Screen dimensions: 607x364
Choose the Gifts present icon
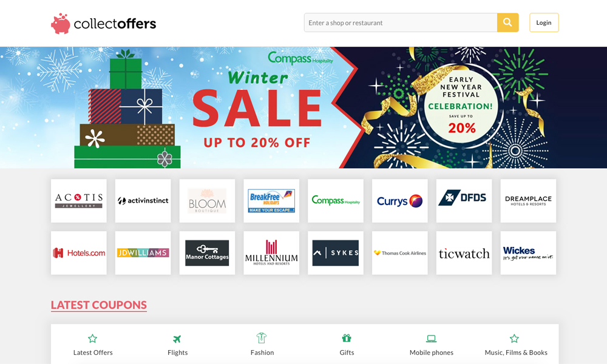click(x=347, y=338)
